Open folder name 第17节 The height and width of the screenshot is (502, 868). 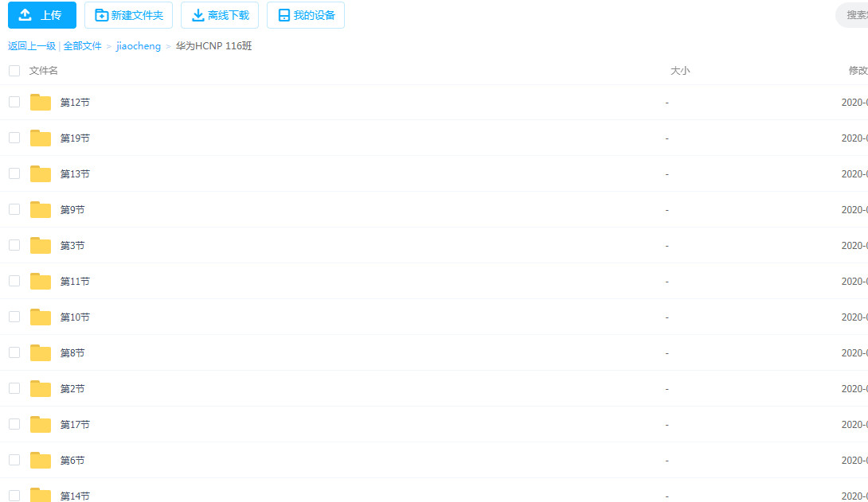[x=75, y=425]
